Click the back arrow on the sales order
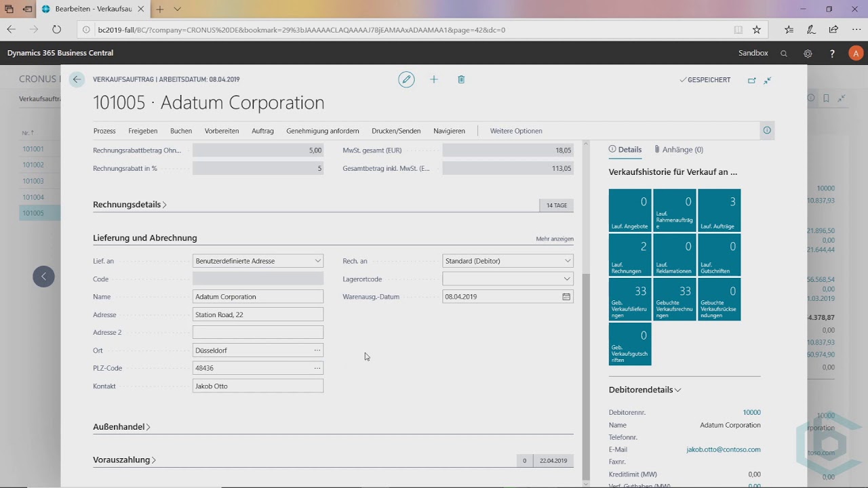This screenshot has width=868, height=488. pyautogui.click(x=77, y=79)
